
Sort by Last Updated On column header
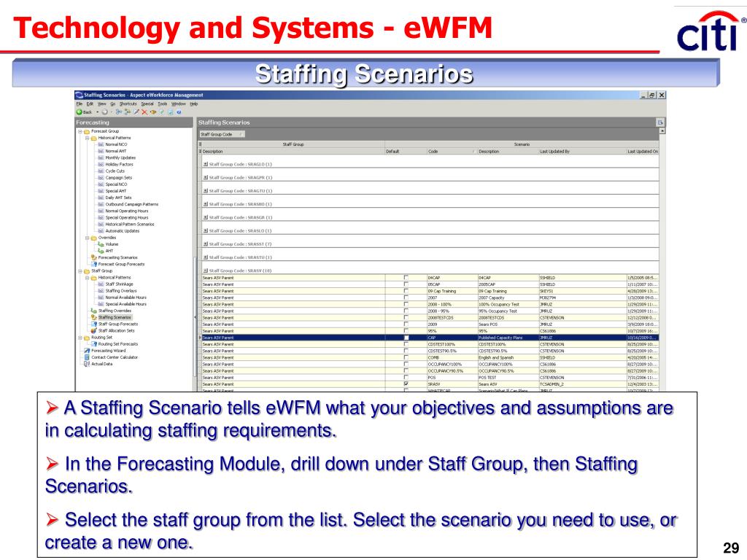point(643,152)
